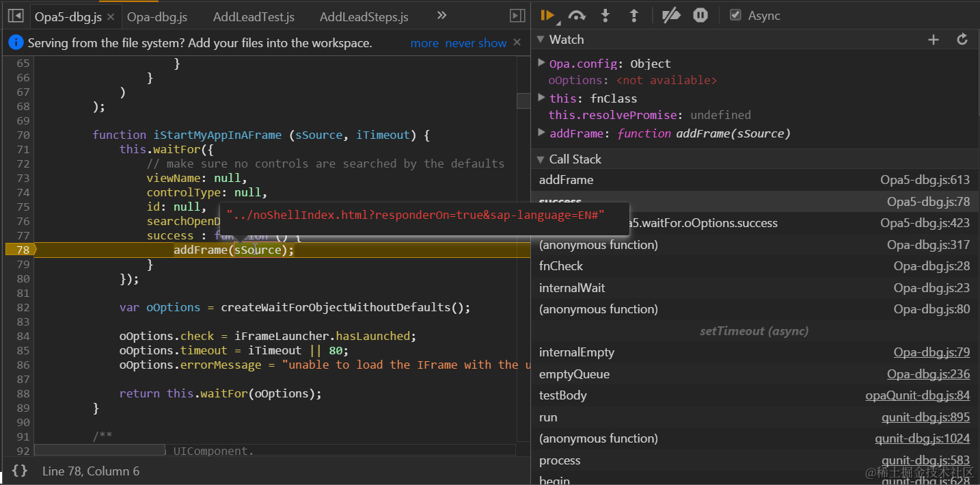Select the addFrame call stack frame

pyautogui.click(x=754, y=180)
